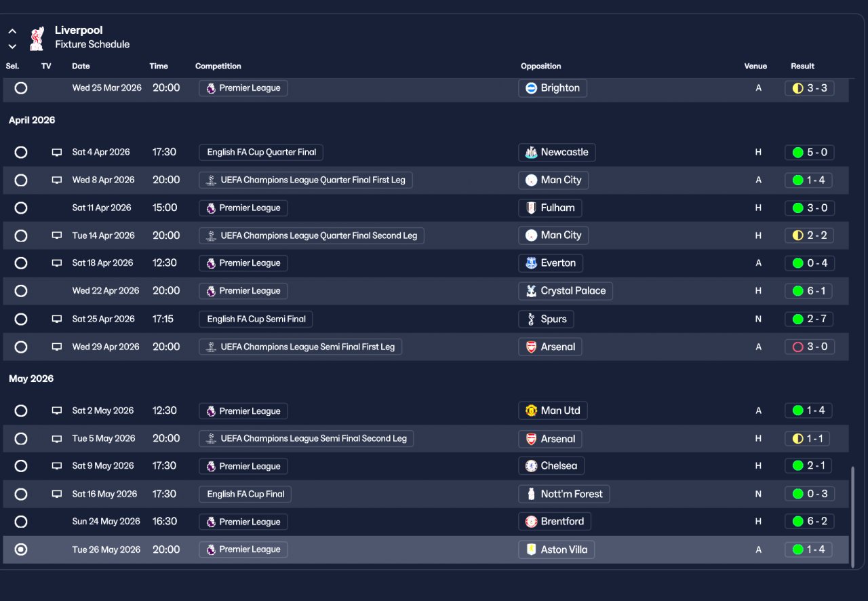Click TV icon for the Spurs fixture
The width and height of the screenshot is (868, 601).
[x=57, y=319]
